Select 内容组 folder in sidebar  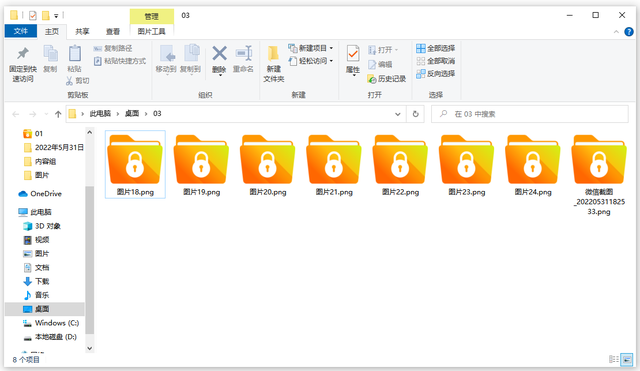40,161
